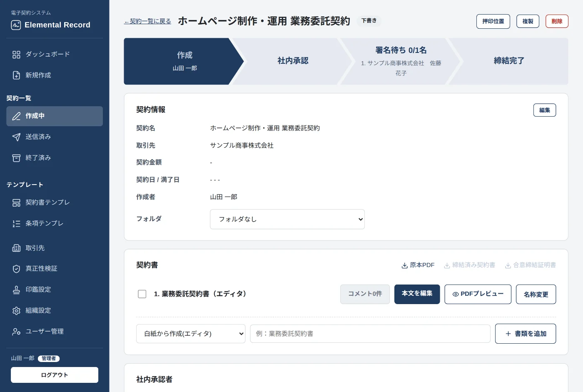This screenshot has width=583, height=392.
Task: Open PDFプレビュー for the document
Action: tap(478, 294)
